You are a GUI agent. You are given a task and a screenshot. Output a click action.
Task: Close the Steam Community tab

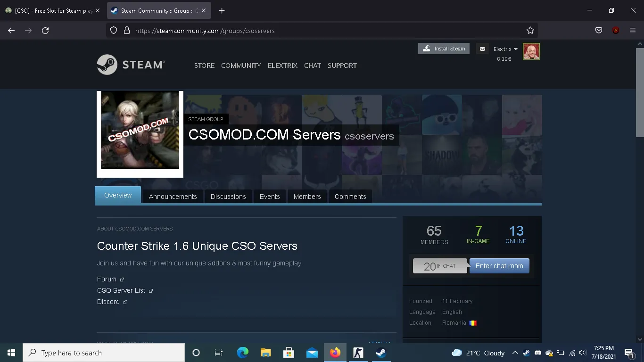pos(204,11)
